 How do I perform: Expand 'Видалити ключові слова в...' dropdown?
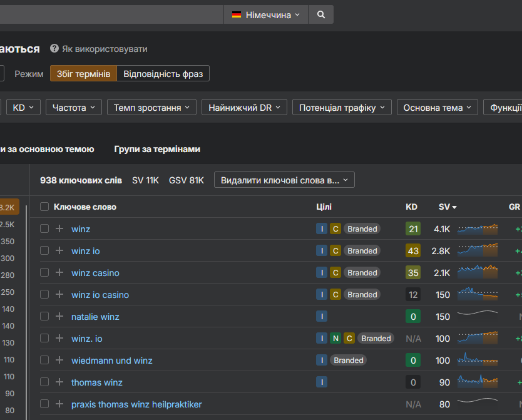pos(284,180)
